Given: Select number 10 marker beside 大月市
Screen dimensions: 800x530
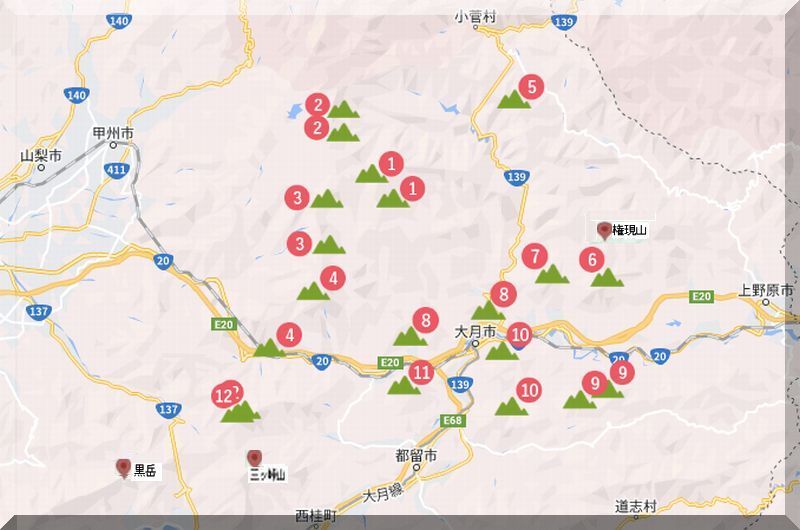Looking at the screenshot, I should pyautogui.click(x=519, y=335).
